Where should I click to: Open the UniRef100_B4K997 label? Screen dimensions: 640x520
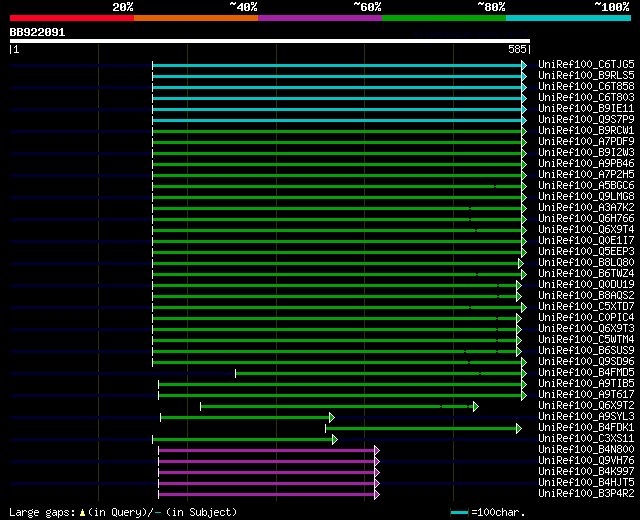point(586,472)
